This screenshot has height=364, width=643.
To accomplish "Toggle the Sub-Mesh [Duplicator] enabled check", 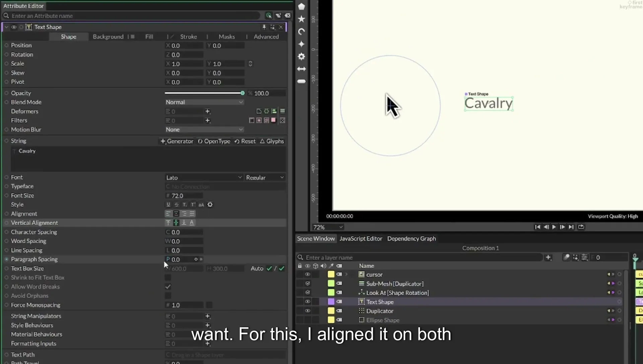I will click(307, 283).
